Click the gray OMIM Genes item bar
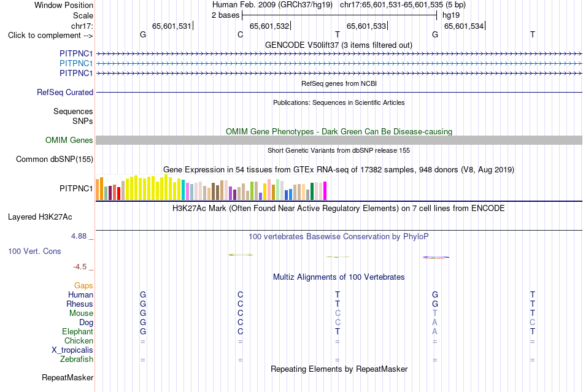The image size is (583, 392). pos(339,140)
